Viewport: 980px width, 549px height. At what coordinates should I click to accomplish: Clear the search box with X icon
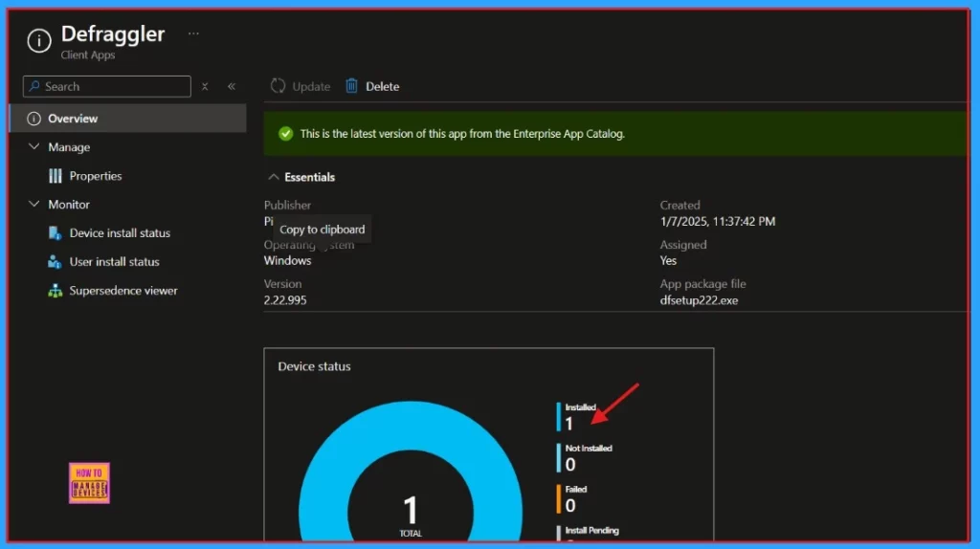(x=205, y=86)
